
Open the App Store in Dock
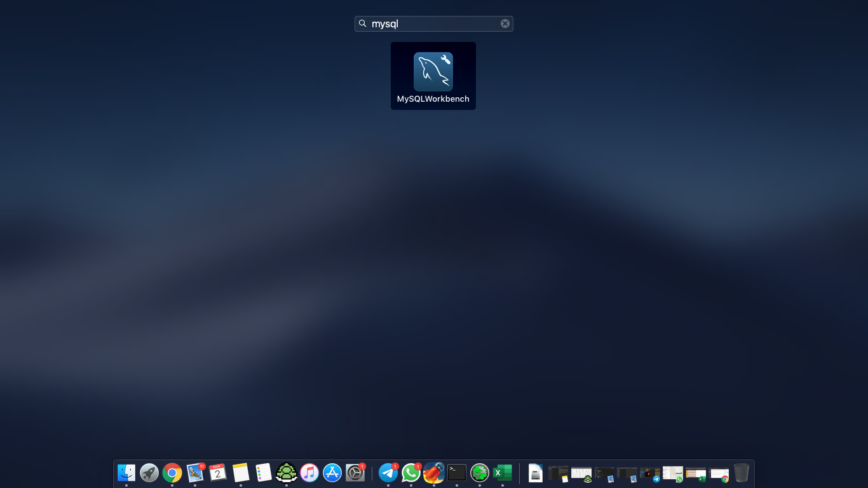pos(332,473)
